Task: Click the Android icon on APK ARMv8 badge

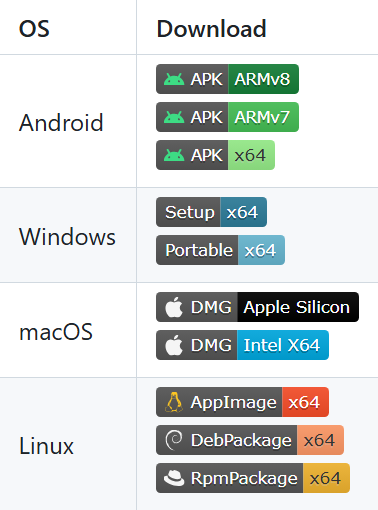Action: coord(174,79)
